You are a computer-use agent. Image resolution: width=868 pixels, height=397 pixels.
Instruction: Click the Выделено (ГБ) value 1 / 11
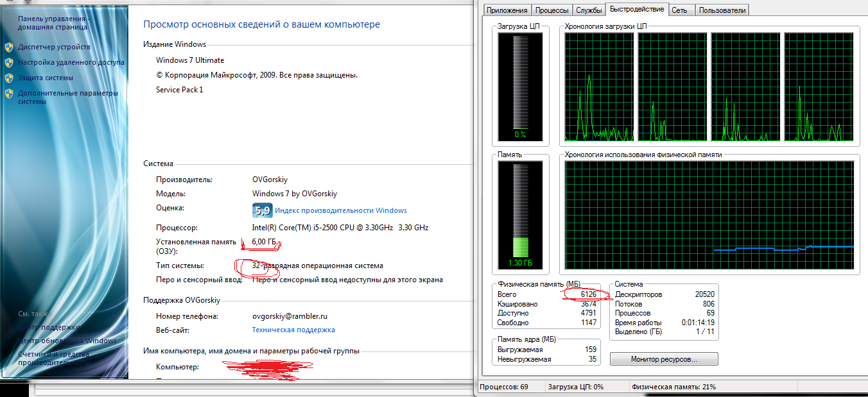(x=705, y=332)
